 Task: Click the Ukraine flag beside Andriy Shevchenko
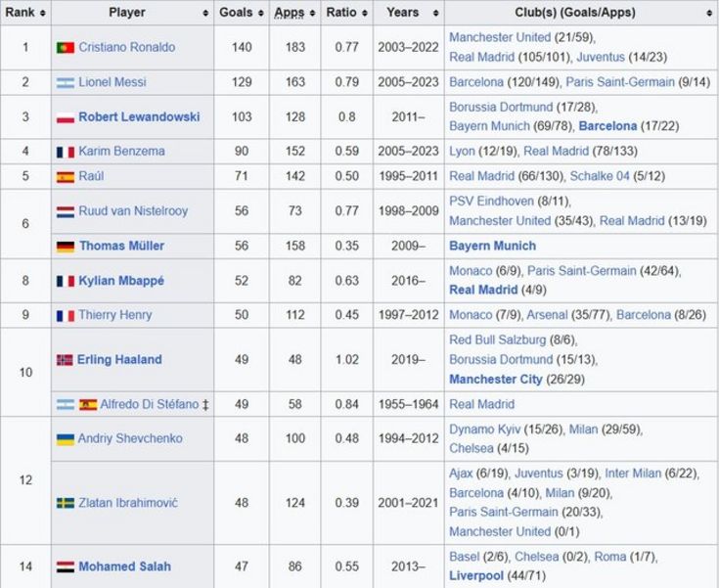pos(66,439)
